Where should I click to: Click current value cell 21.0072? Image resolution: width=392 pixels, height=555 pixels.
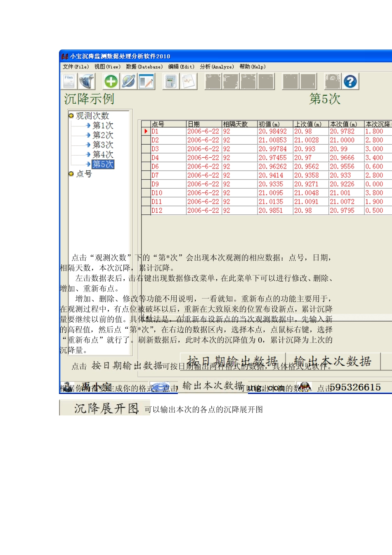pyautogui.click(x=346, y=202)
